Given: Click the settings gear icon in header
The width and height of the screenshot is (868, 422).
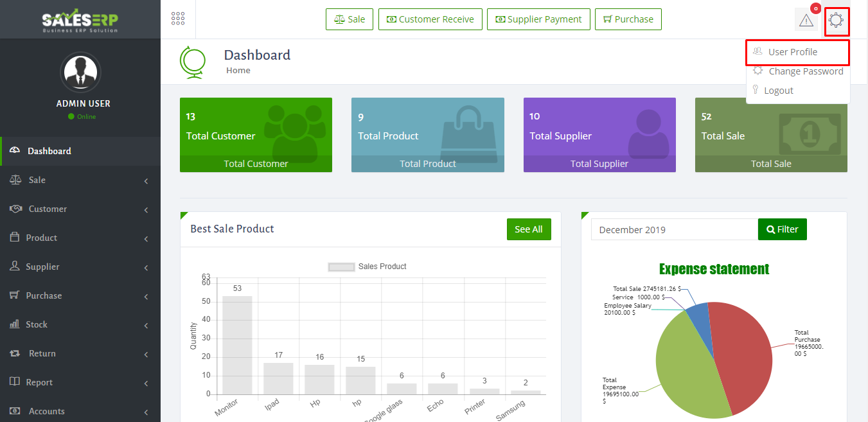Looking at the screenshot, I should pos(836,20).
